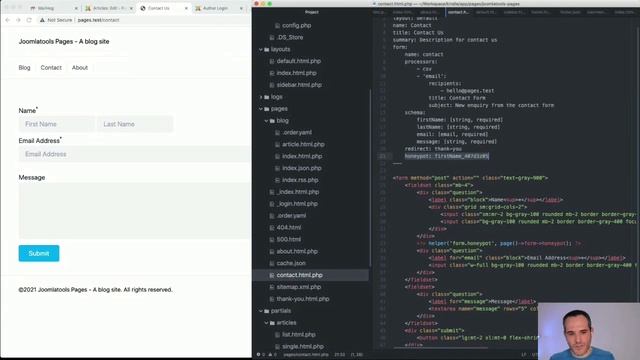The width and height of the screenshot is (640, 360).
Task: Open thank-you.html.php file
Action: (303, 299)
